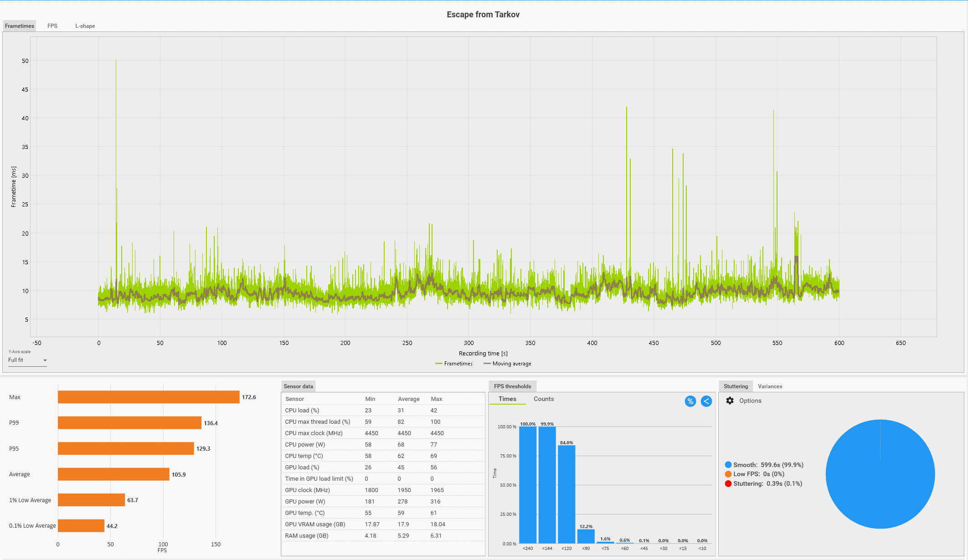This screenshot has height=560, width=968.
Task: Select the Stuttering tab
Action: click(x=736, y=386)
